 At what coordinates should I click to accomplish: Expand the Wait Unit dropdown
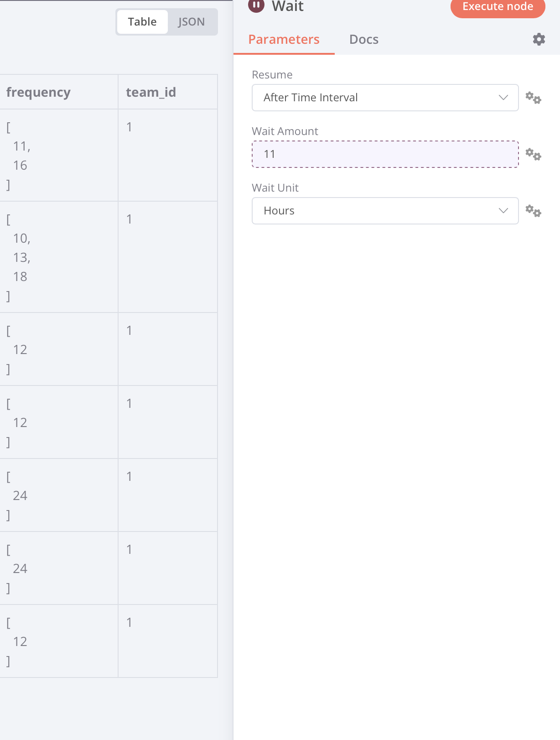pyautogui.click(x=385, y=211)
